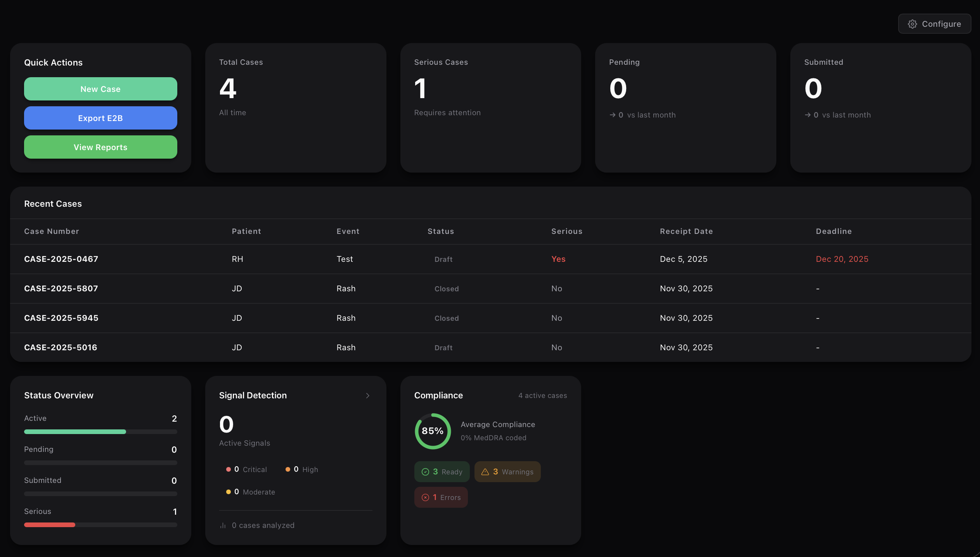Click the red Critical signal dot
Screen dimensions: 980x557
(x=229, y=469)
